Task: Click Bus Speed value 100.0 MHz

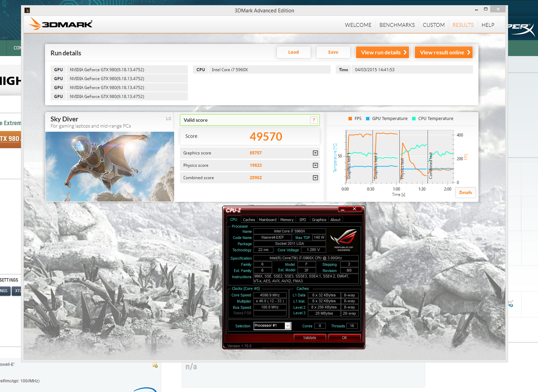Action: 270,307
